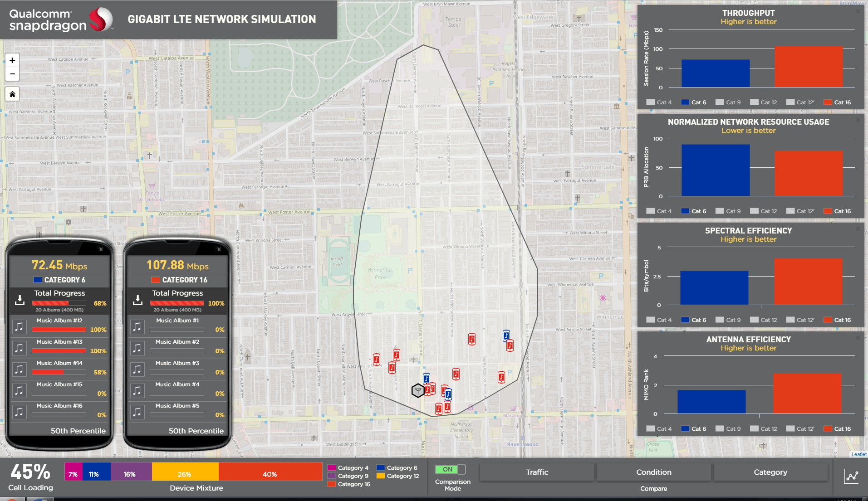Click the 26% Category 12 mixture segment
This screenshot has height=501, width=868.
[185, 474]
